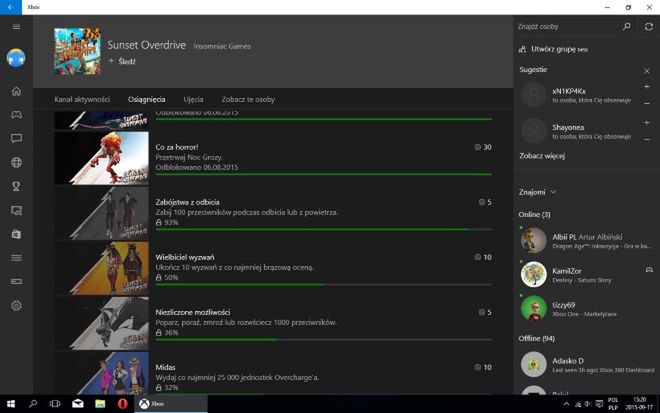
Task: Open Opera browser from taskbar
Action: tap(122, 404)
